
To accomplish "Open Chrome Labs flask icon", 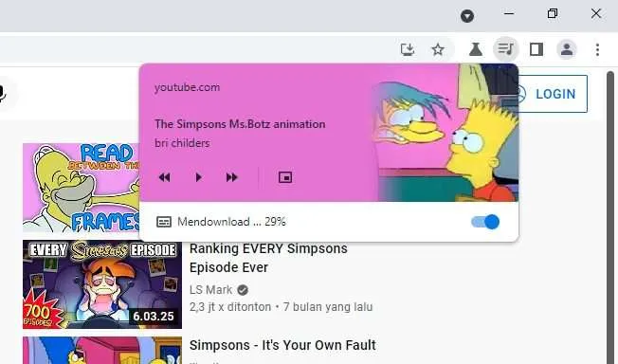I will tap(475, 49).
